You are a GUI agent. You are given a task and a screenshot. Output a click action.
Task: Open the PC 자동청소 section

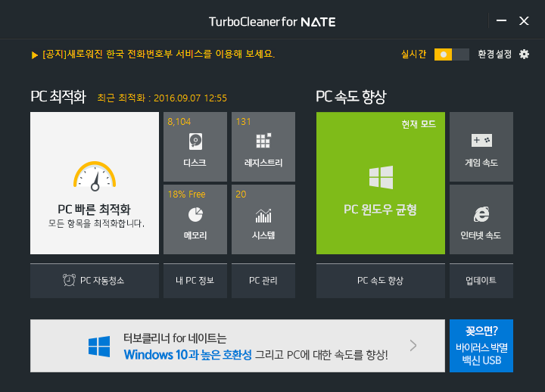coord(95,281)
